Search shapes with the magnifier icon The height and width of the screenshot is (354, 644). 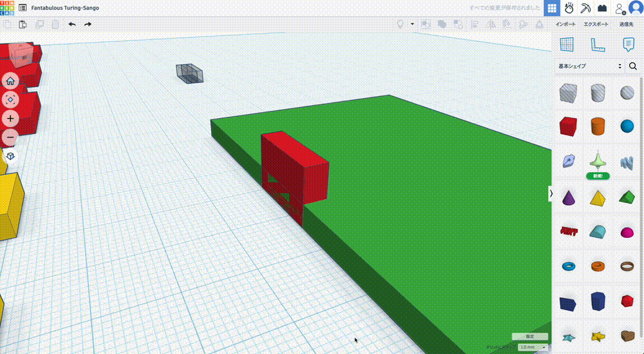click(633, 66)
